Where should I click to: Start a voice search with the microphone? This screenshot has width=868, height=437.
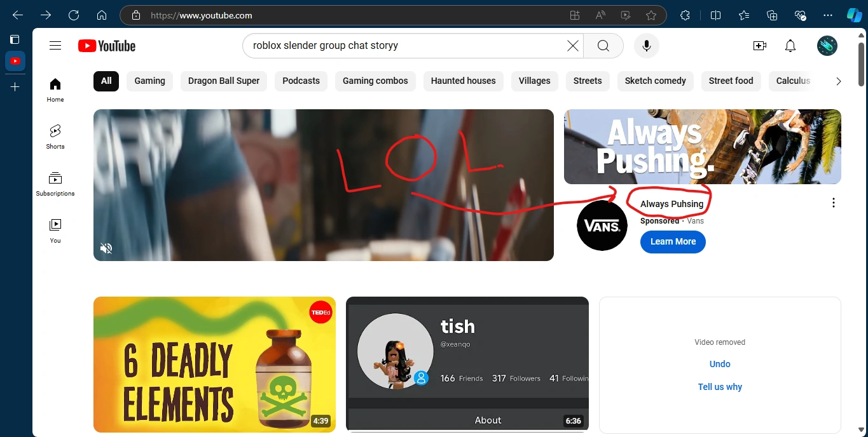646,45
